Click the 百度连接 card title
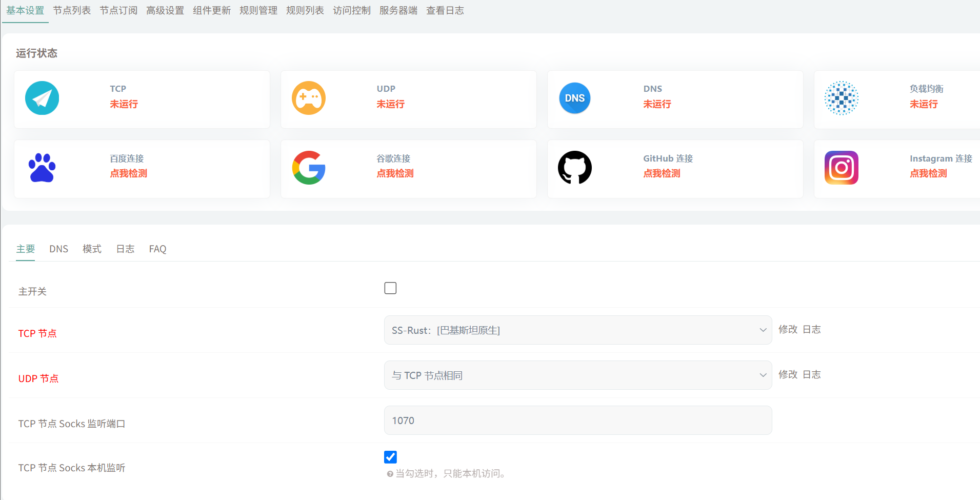Image resolution: width=980 pixels, height=500 pixels. point(127,158)
